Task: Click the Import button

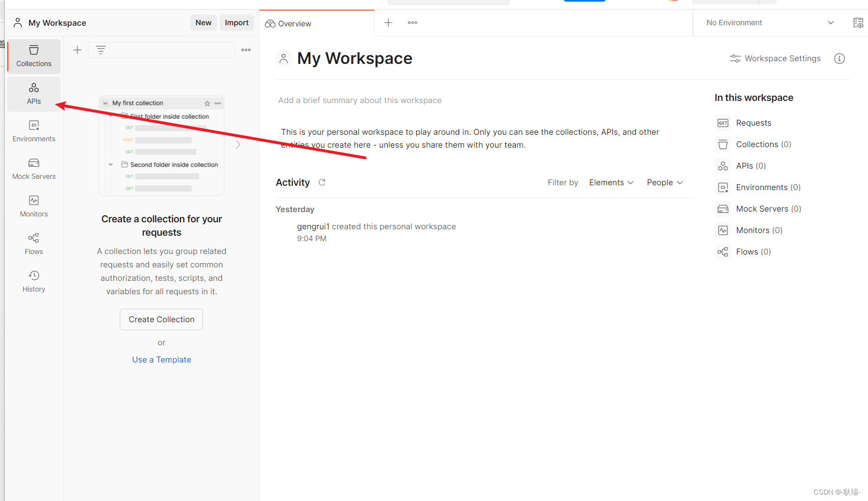Action: [237, 23]
